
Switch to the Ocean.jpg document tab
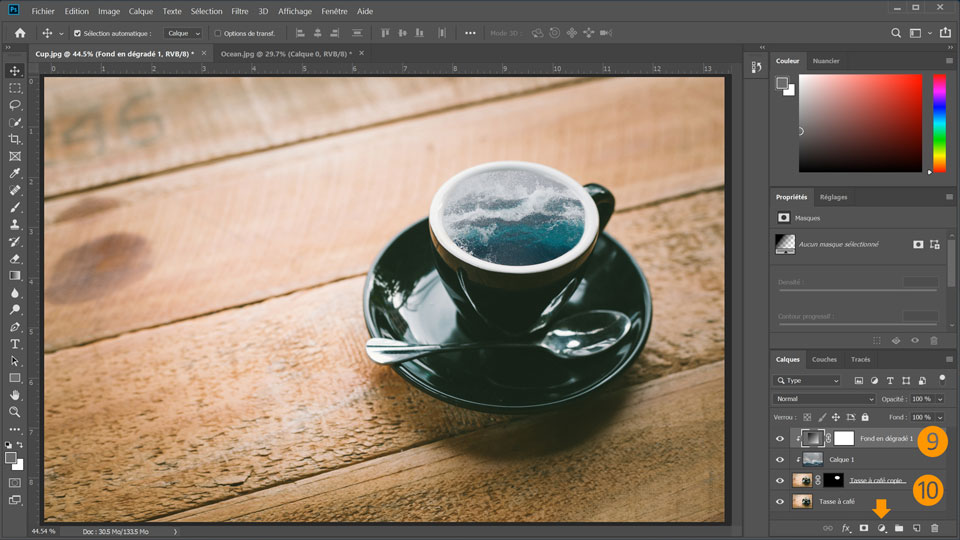tap(287, 54)
